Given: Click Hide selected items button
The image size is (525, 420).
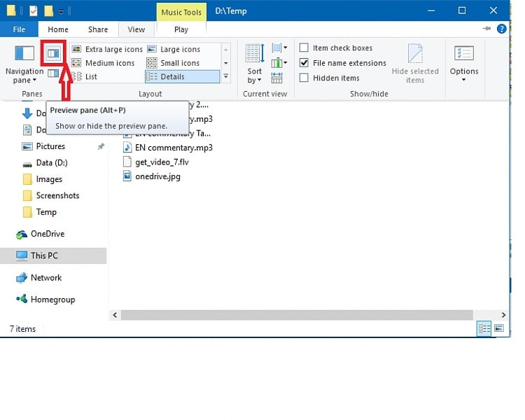Looking at the screenshot, I should (415, 64).
